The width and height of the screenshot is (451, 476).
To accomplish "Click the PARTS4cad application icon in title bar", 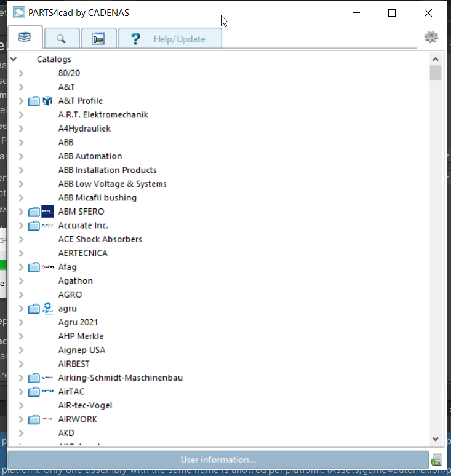I will tap(19, 13).
